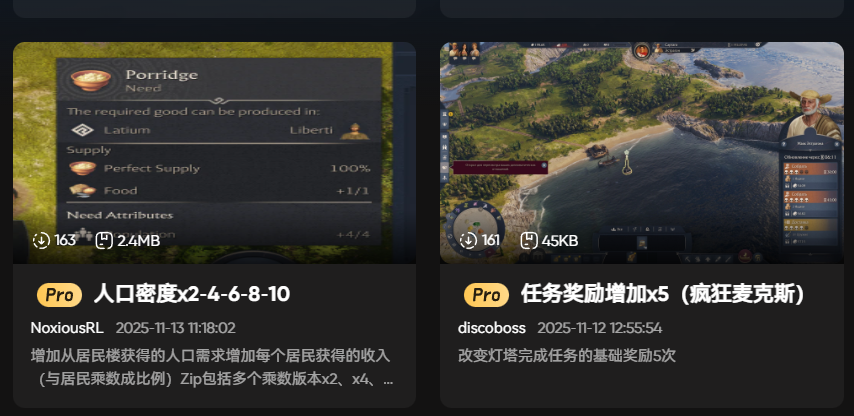
Task: View author NoxiousRL's profile
Action: tap(67, 328)
